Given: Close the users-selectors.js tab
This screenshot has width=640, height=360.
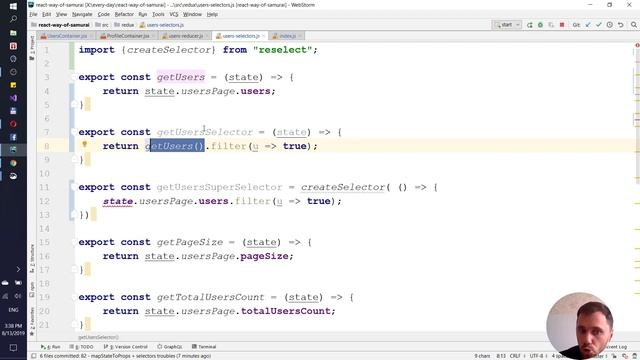Looking at the screenshot, I should point(263,36).
